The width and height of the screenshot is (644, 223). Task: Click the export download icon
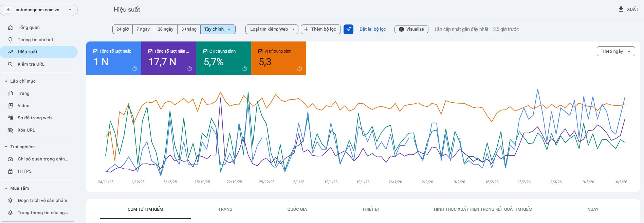pyautogui.click(x=621, y=9)
